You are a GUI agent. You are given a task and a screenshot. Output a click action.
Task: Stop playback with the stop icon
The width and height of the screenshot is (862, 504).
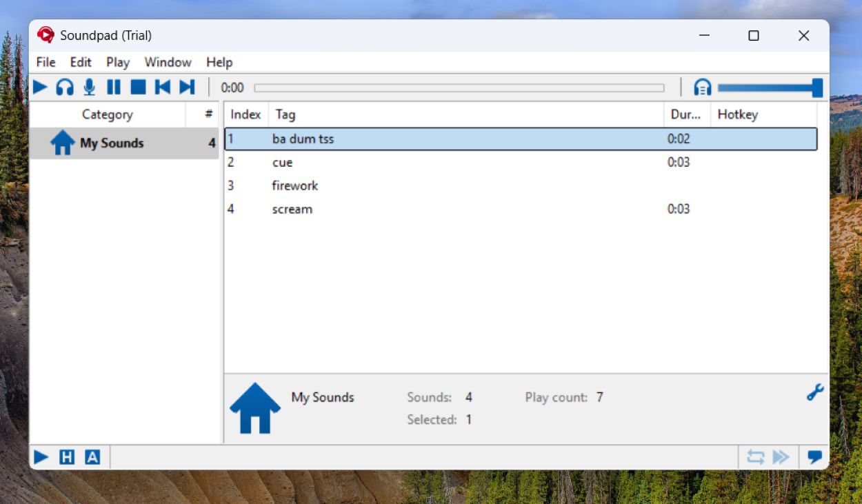(138, 87)
